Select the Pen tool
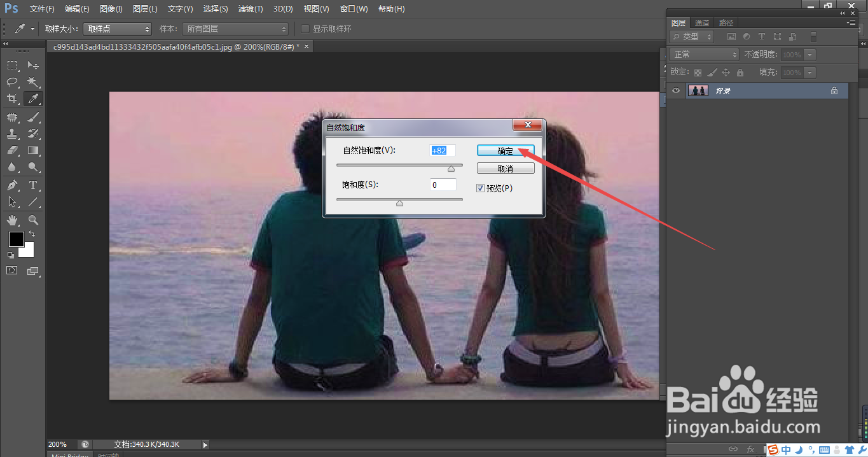Image resolution: width=868 pixels, height=457 pixels. click(12, 185)
